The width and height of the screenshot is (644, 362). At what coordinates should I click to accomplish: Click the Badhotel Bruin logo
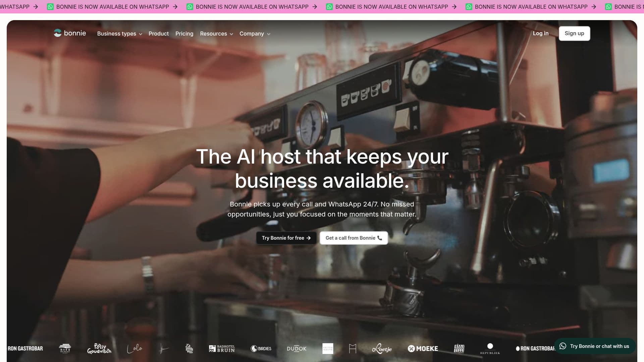(x=222, y=349)
